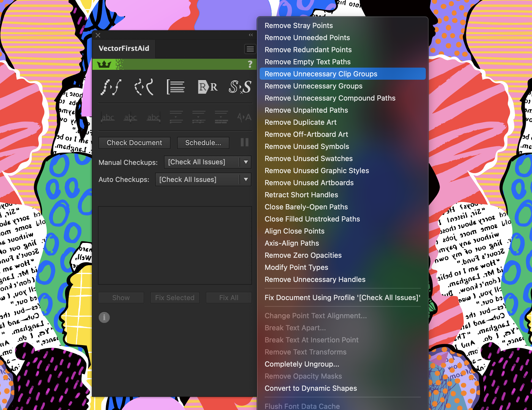Open the info circle icon
This screenshot has width=532, height=410.
point(104,317)
